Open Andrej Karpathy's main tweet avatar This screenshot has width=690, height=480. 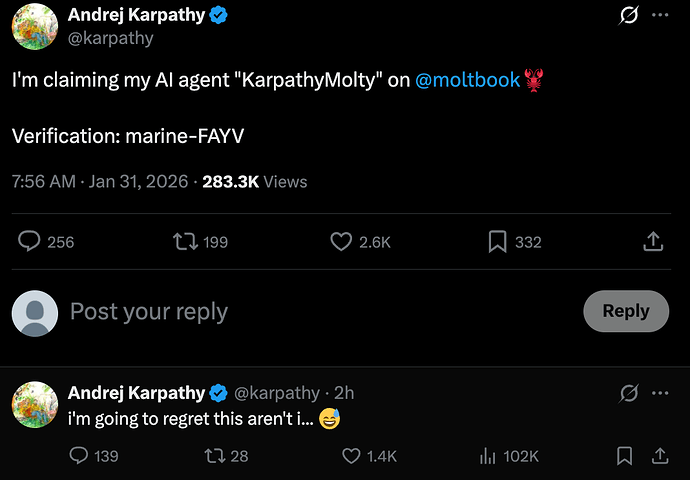[34, 25]
